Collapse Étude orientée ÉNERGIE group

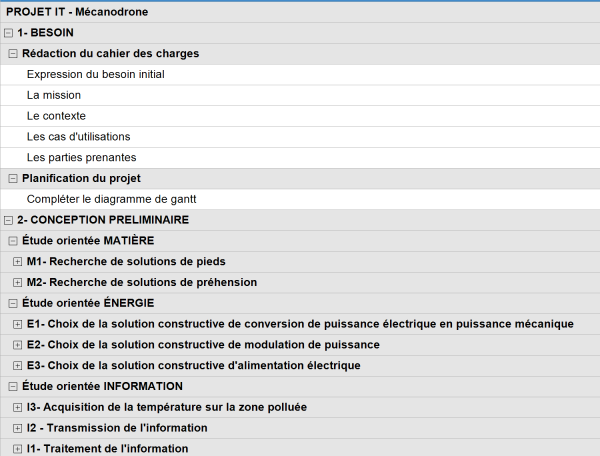(13, 303)
